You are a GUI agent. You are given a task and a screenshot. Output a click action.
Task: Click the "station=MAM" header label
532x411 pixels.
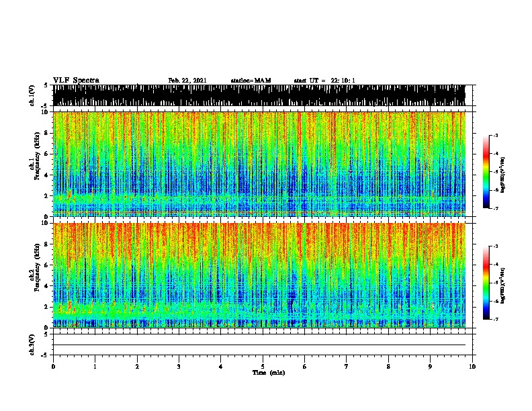251,81
